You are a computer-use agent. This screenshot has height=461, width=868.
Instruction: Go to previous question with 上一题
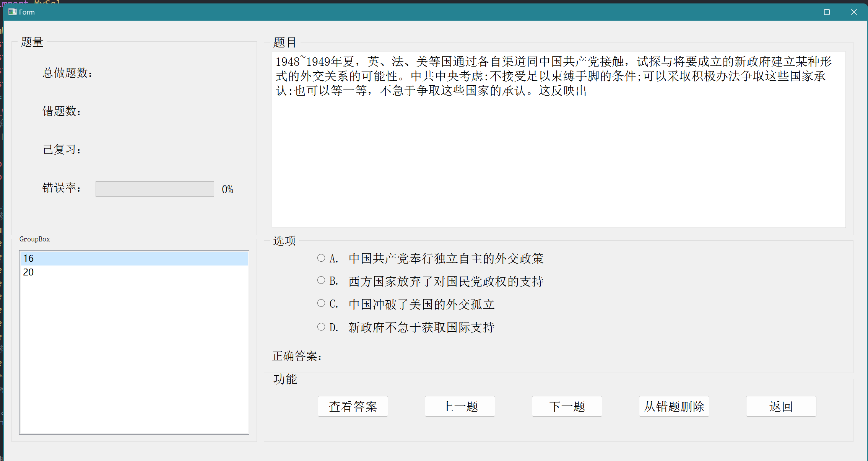[x=460, y=406]
